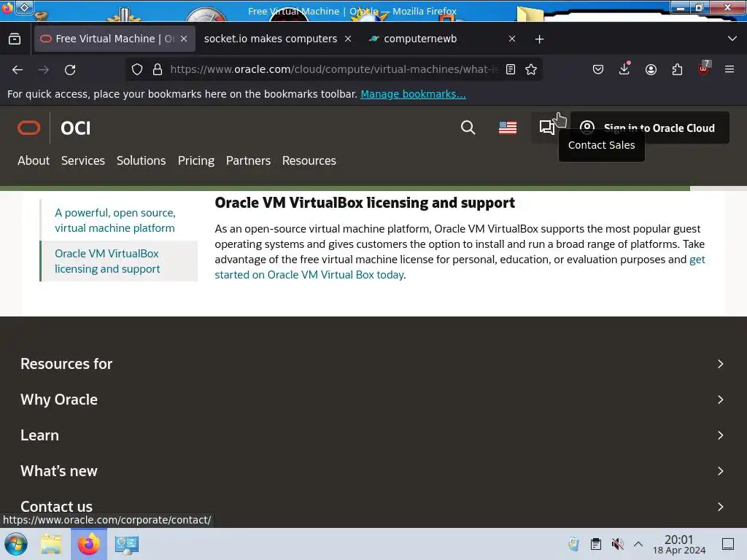The height and width of the screenshot is (560, 747).
Task: Expand the Learn footer section
Action: (373, 435)
